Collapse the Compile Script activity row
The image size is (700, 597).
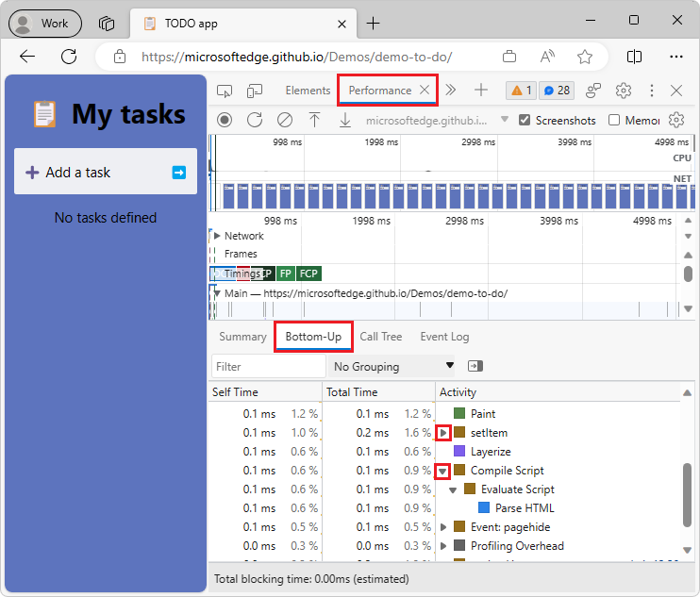point(442,471)
